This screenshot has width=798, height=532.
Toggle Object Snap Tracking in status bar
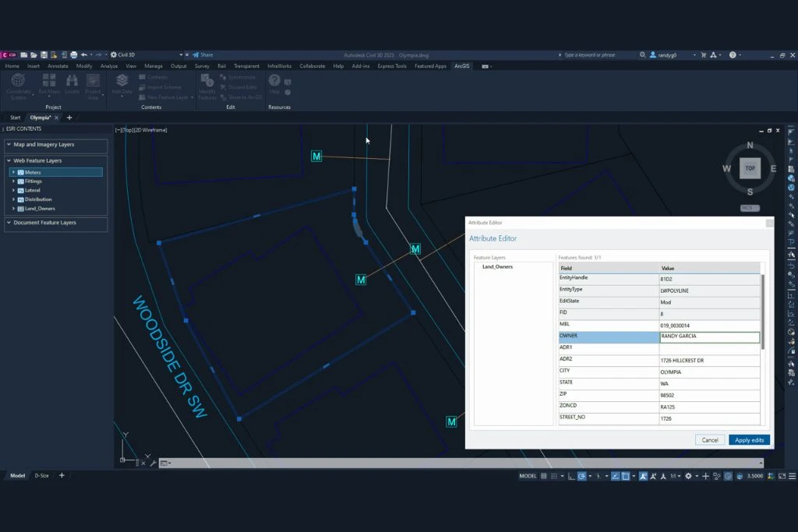click(x=616, y=476)
